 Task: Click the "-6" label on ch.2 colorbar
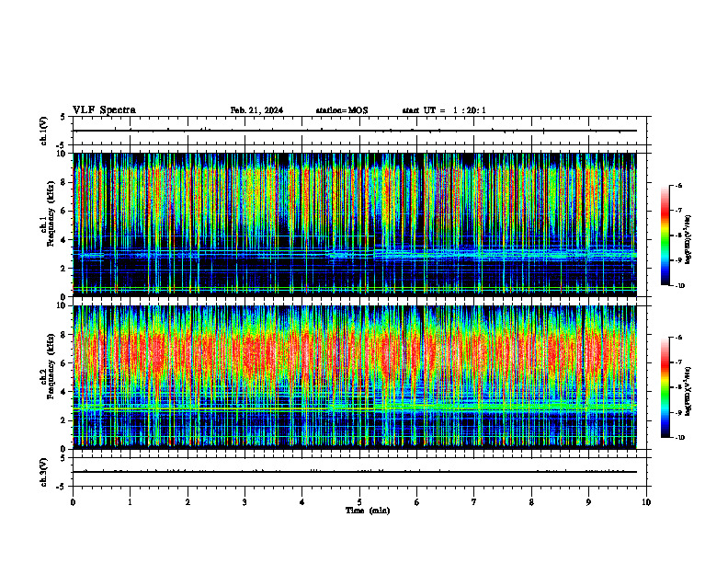pyautogui.click(x=679, y=338)
